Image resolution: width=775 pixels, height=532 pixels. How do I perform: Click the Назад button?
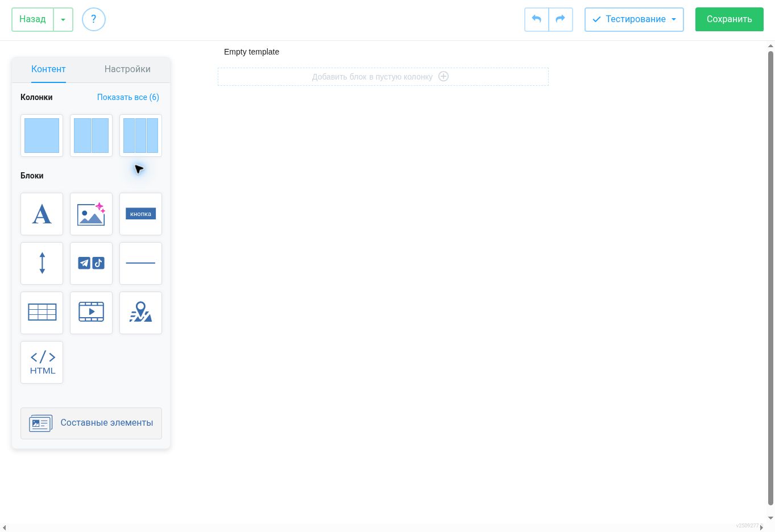pos(32,19)
